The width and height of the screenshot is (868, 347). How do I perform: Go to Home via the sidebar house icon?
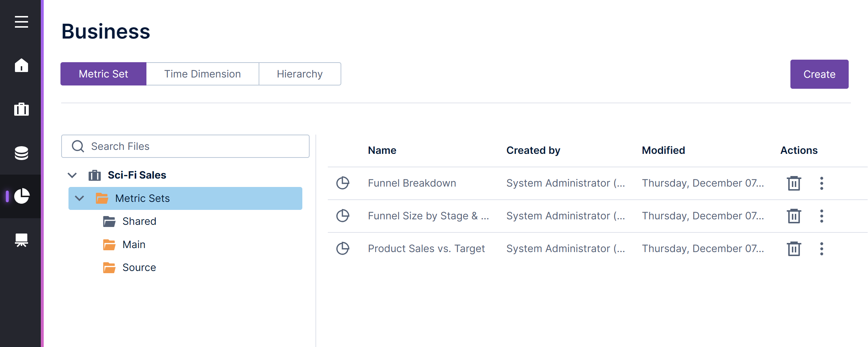coord(21,65)
